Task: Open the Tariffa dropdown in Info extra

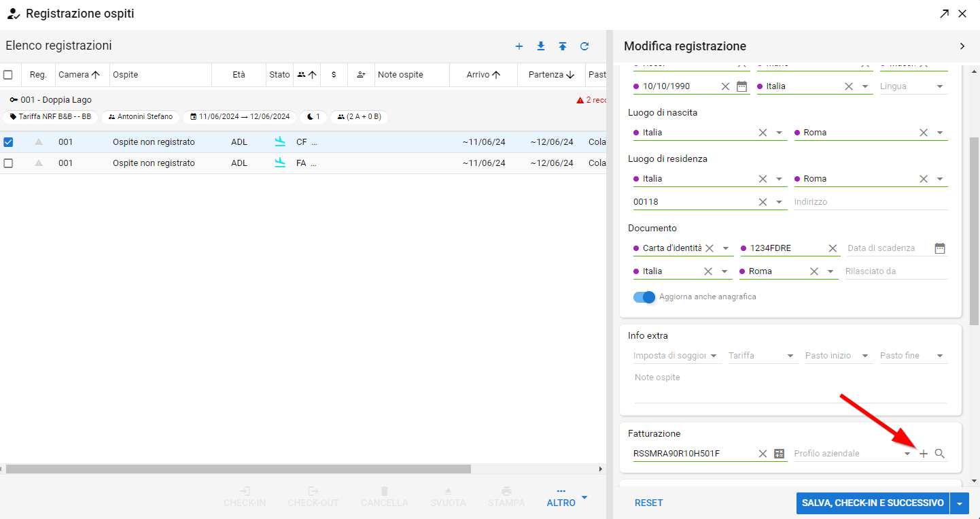Action: (790, 356)
